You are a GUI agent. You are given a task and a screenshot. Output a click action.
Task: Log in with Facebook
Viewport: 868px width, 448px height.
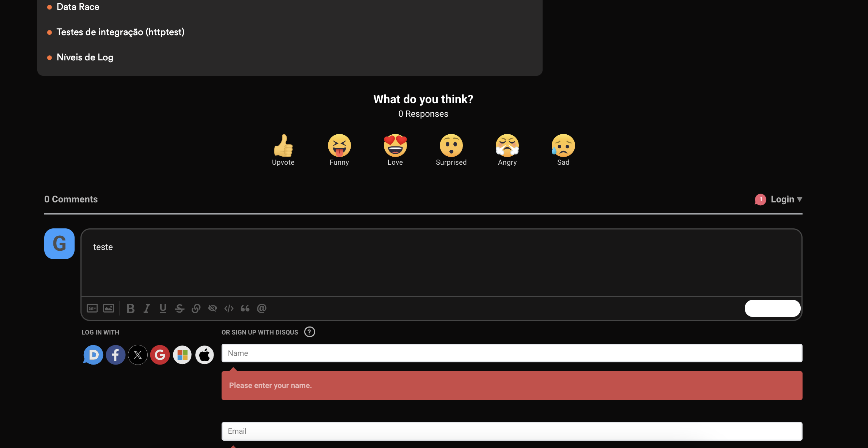pos(116,355)
